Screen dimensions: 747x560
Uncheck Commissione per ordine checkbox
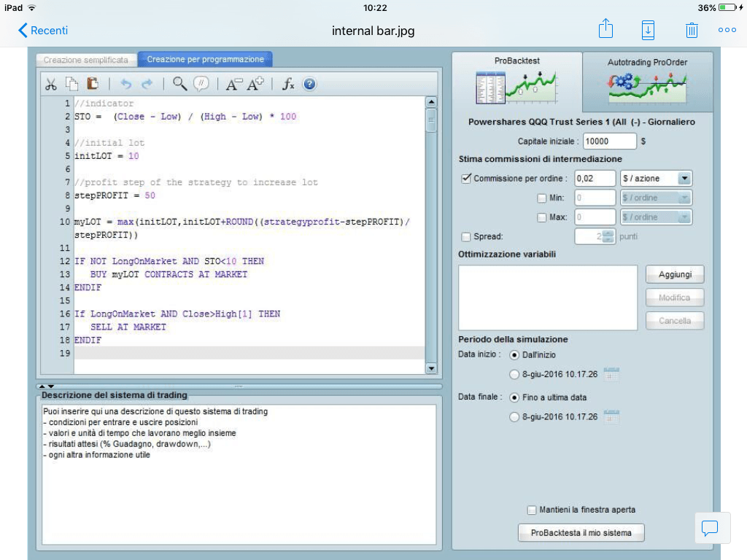467,178
